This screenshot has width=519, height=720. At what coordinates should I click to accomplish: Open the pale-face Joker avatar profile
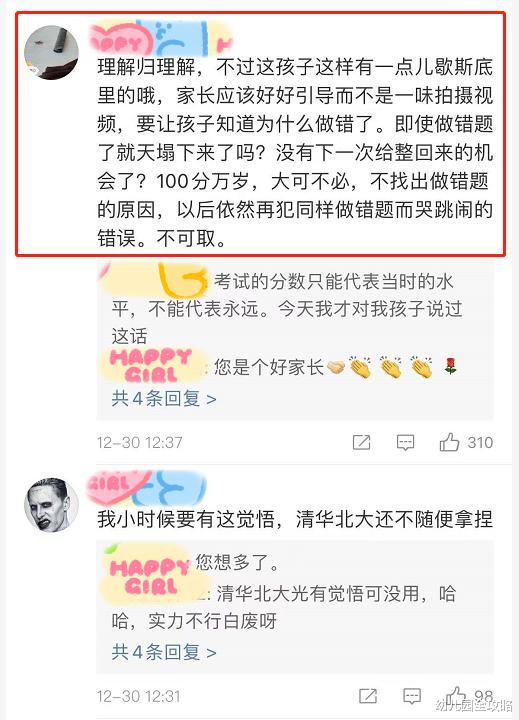pyautogui.click(x=51, y=505)
